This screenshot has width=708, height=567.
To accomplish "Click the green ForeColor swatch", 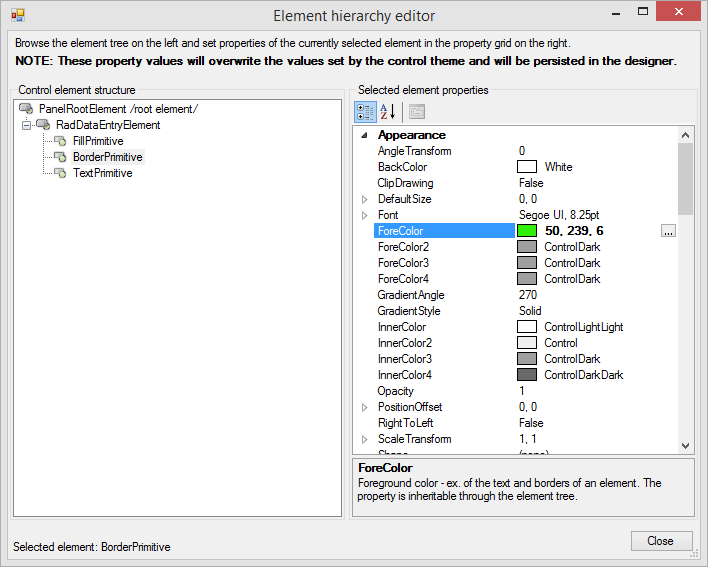I will [x=527, y=231].
